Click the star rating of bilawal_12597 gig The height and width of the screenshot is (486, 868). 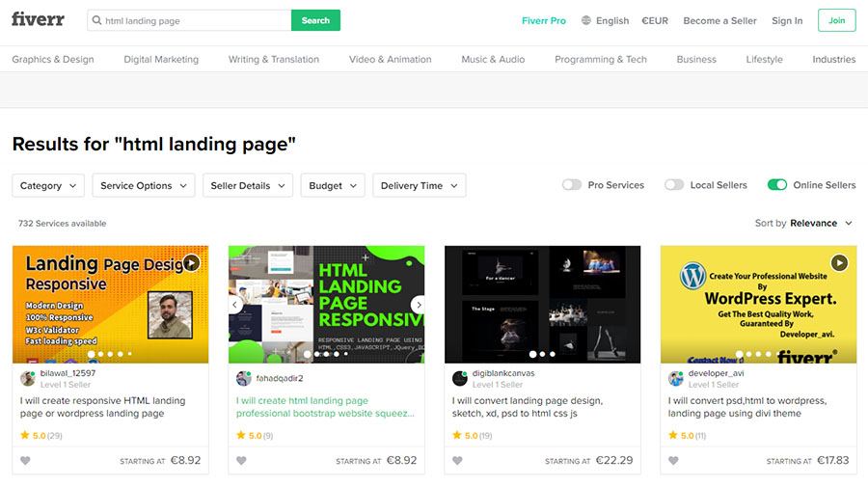pyautogui.click(x=41, y=436)
